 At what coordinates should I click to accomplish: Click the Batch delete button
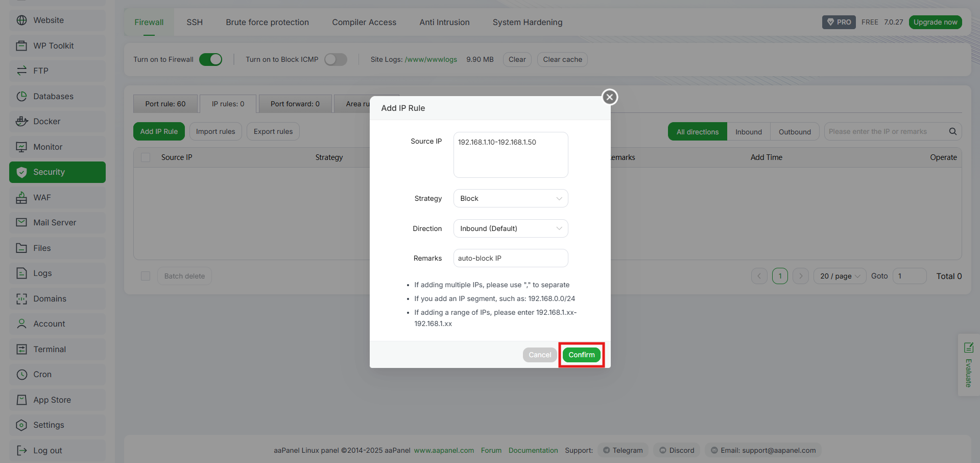[x=184, y=276]
